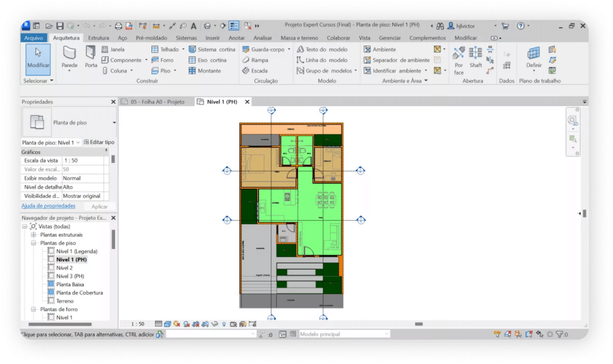This screenshot has width=613, height=364.
Task: Select the Parede wall tool
Action: [69, 58]
